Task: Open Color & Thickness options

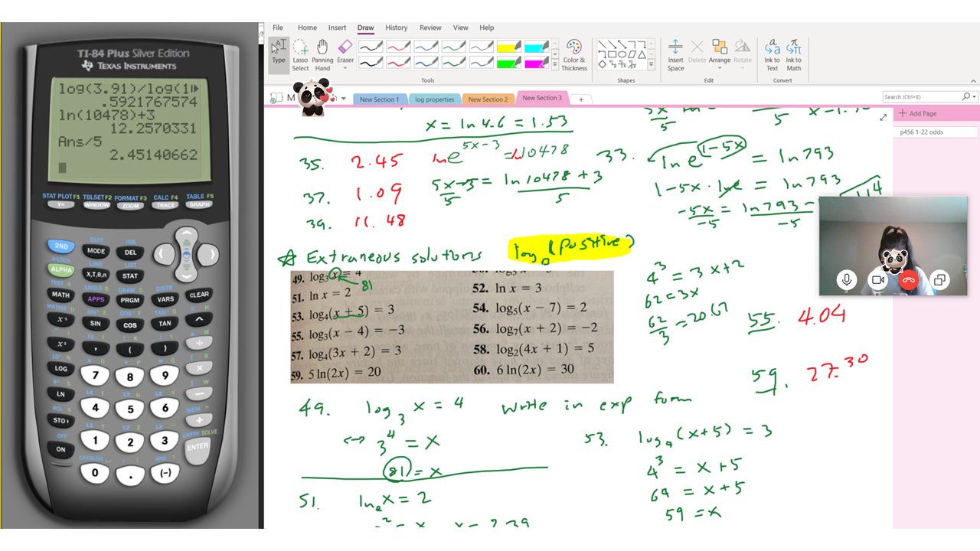Action: click(574, 55)
